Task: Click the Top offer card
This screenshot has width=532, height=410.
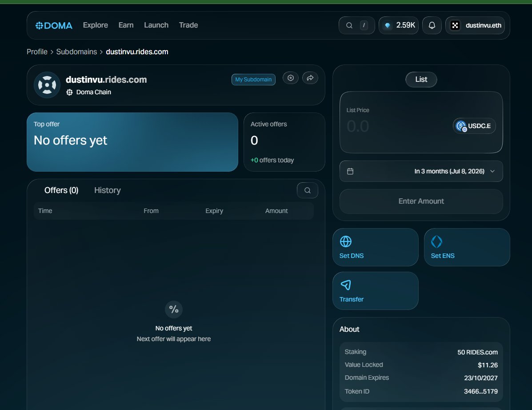Action: (132, 142)
